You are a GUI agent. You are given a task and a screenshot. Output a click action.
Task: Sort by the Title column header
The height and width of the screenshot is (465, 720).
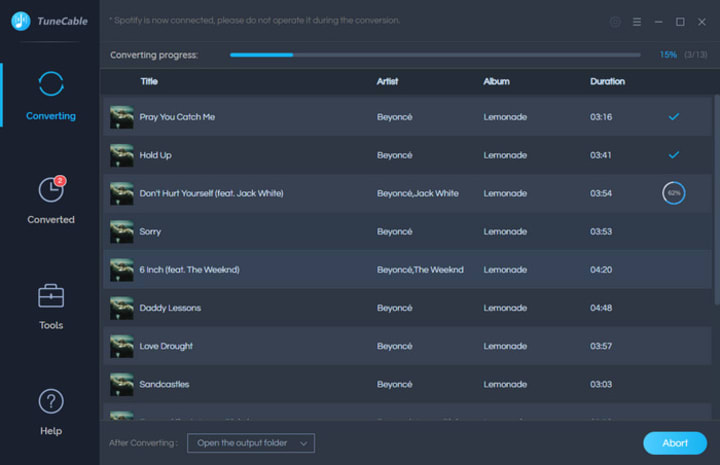click(x=149, y=81)
